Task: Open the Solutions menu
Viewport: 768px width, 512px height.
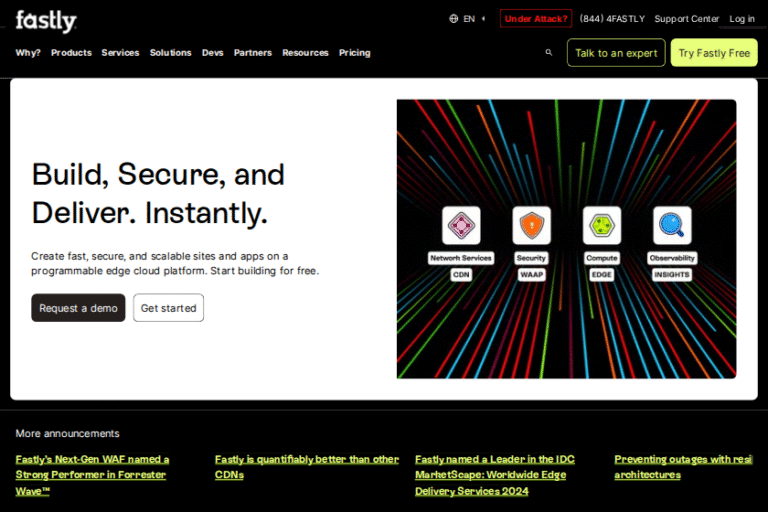Action: click(170, 52)
